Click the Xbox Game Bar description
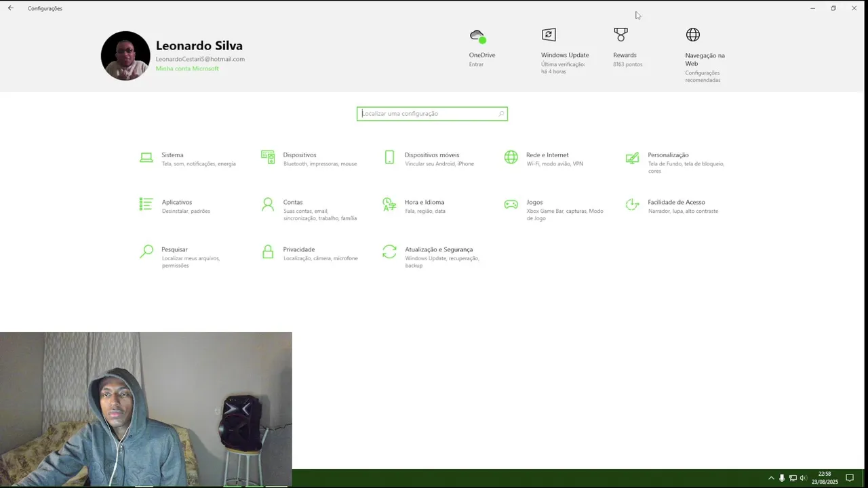 565,215
